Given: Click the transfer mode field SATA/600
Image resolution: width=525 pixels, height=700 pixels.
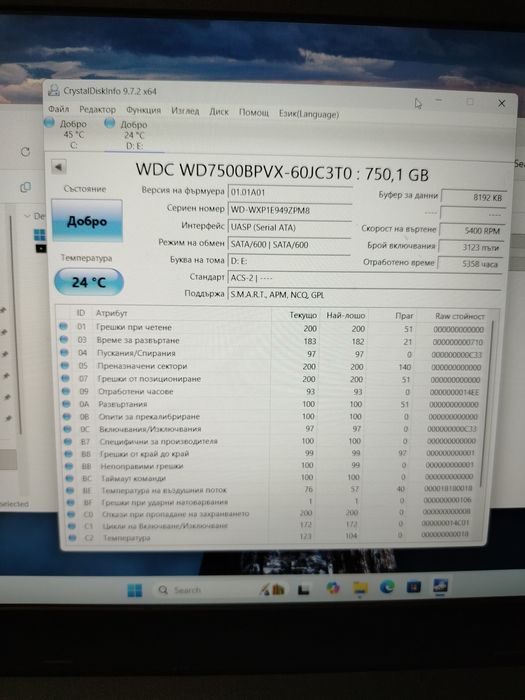Looking at the screenshot, I should 290,244.
